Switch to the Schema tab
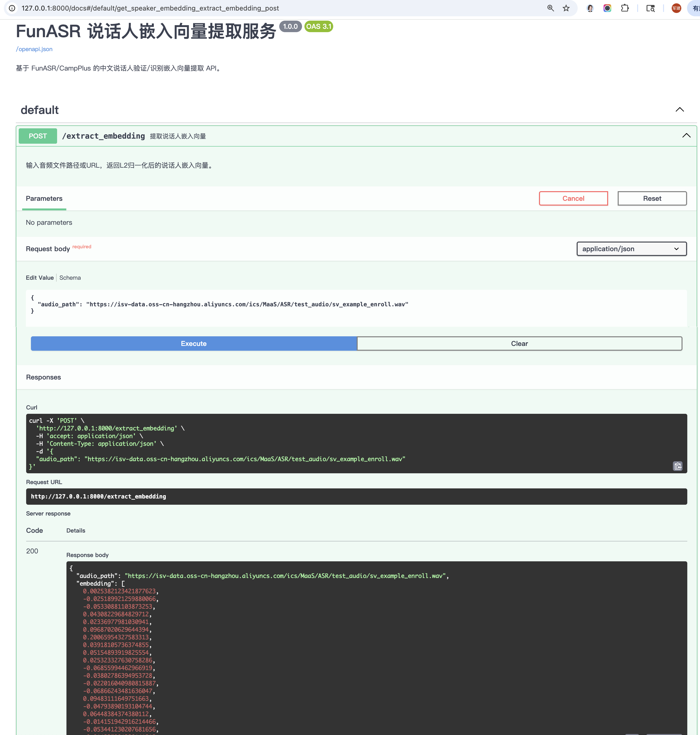Viewport: 700px width, 735px height. tap(70, 278)
